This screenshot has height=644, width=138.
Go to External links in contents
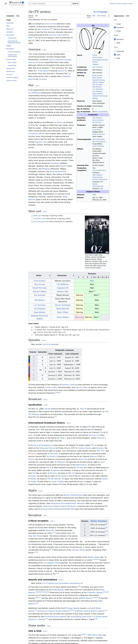11,80
